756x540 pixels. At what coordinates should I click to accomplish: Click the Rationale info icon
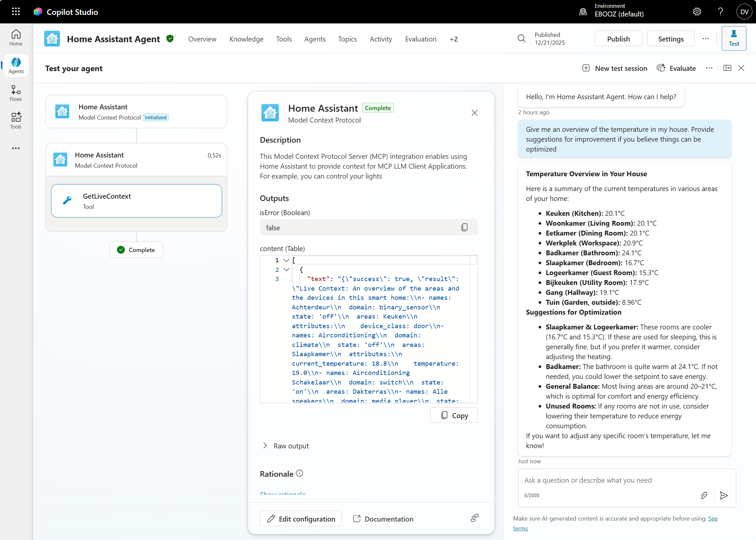(x=299, y=473)
